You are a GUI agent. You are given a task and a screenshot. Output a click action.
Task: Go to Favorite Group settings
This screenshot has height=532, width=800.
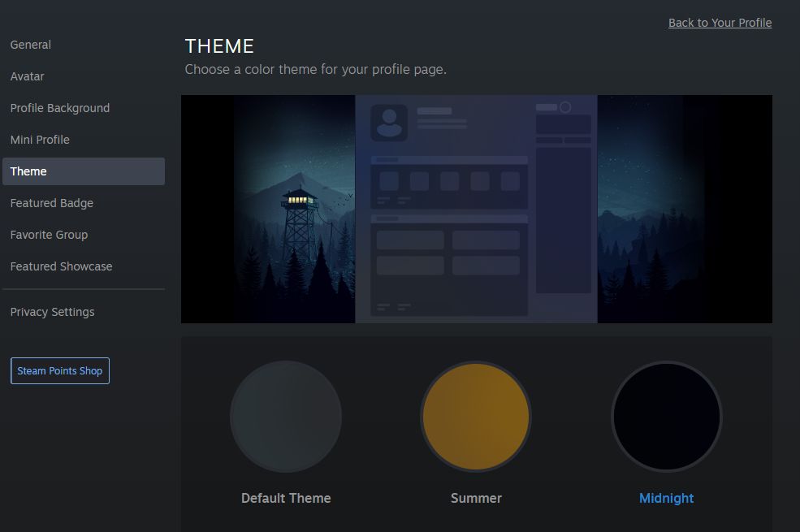(49, 235)
